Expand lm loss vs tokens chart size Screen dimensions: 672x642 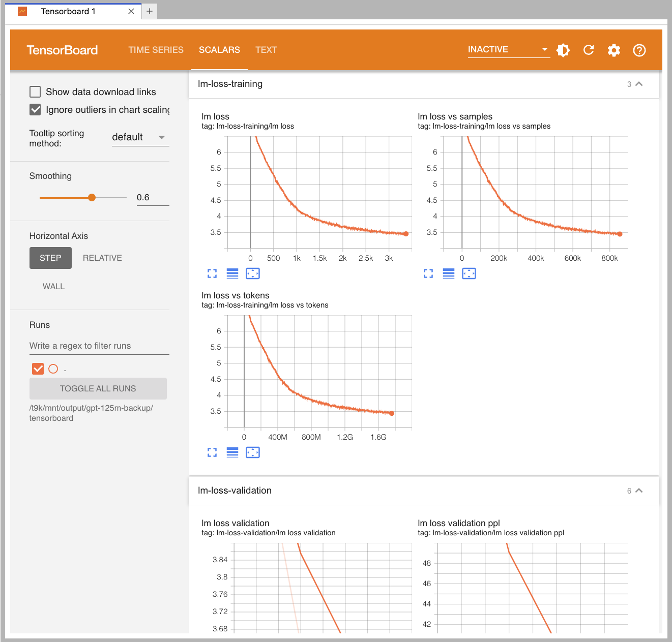pos(212,452)
